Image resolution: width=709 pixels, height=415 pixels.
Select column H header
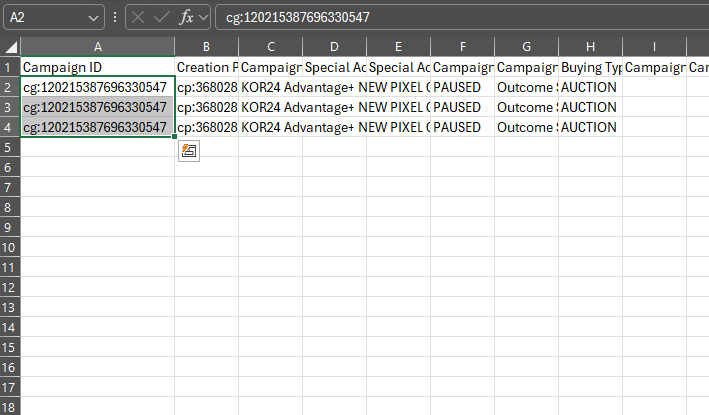[590, 47]
